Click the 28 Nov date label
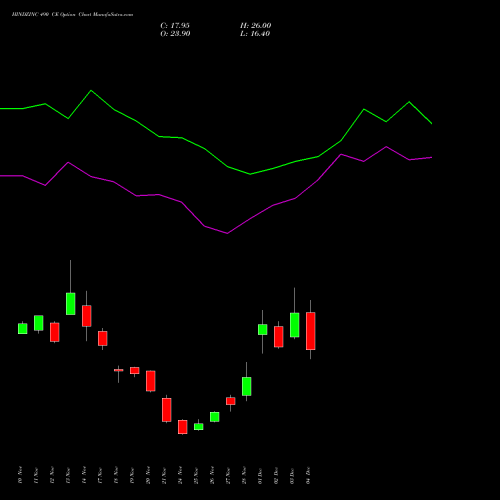This screenshot has height=500, width=500. pos(244,475)
